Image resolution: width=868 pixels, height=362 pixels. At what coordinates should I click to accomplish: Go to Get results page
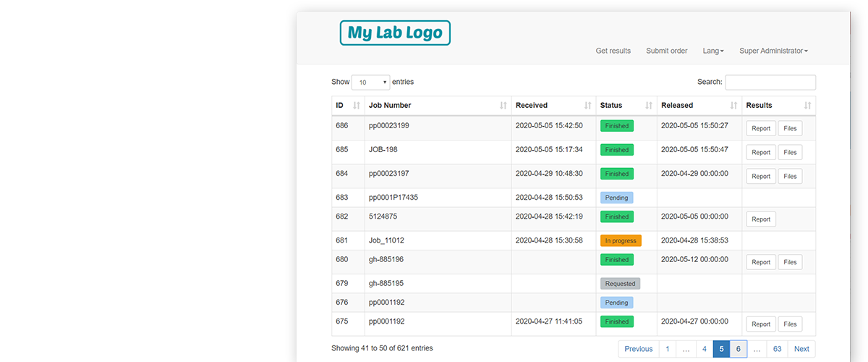pos(613,51)
